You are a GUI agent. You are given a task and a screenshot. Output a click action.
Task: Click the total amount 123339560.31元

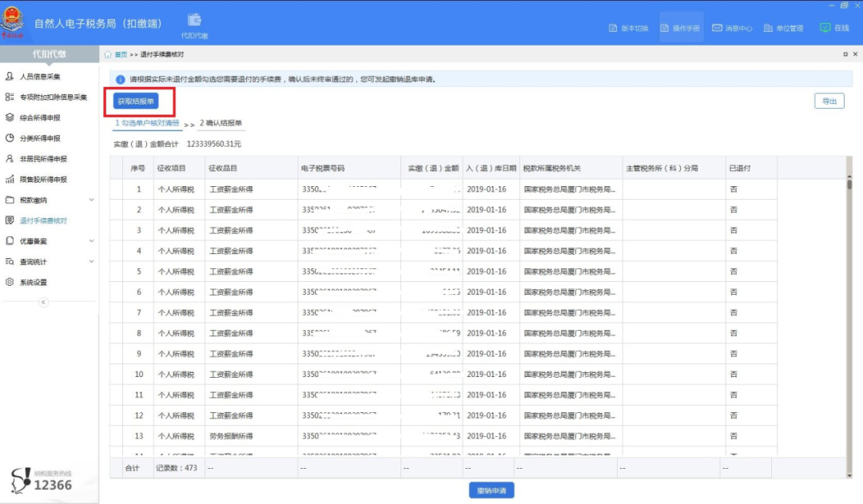pyautogui.click(x=214, y=144)
